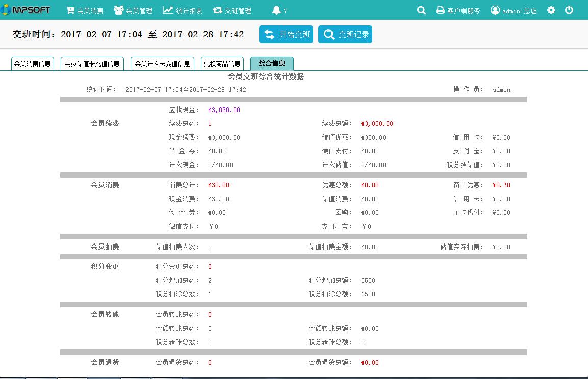Viewport: 588px width, 379px height.
Task: Switch to 会员储值卡充值信息 tab
Action: click(92, 64)
